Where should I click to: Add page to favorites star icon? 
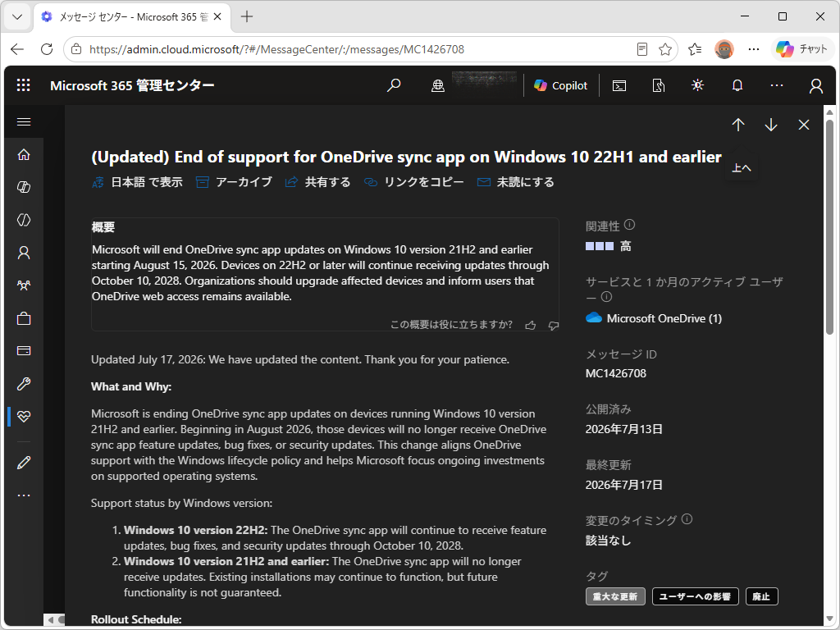(x=665, y=49)
